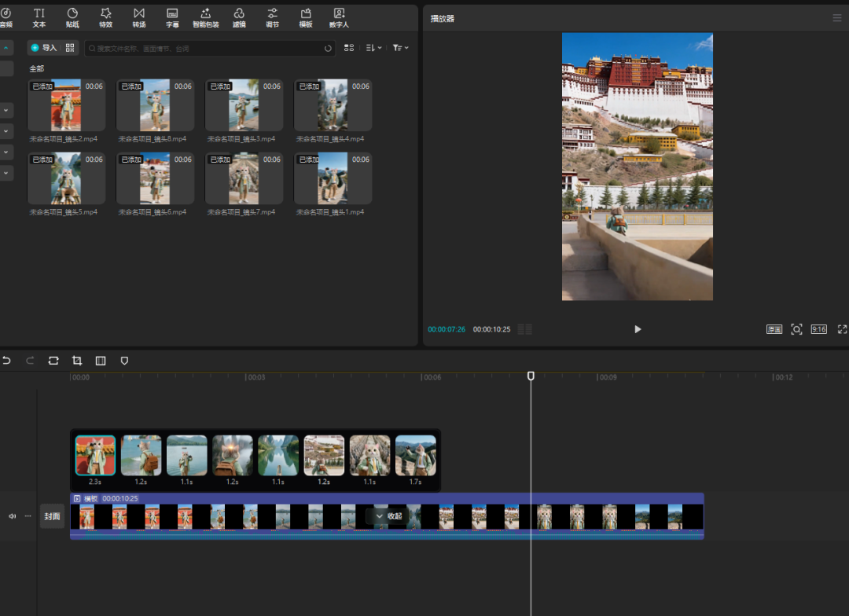Click the split-frame icon next to crop
This screenshot has height=616, width=849.
[101, 361]
